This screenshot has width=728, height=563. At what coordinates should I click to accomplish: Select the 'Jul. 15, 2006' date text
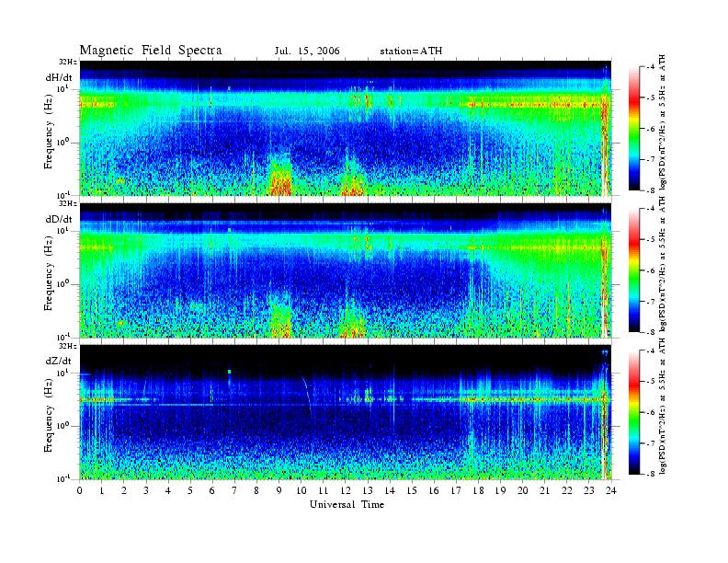point(307,51)
